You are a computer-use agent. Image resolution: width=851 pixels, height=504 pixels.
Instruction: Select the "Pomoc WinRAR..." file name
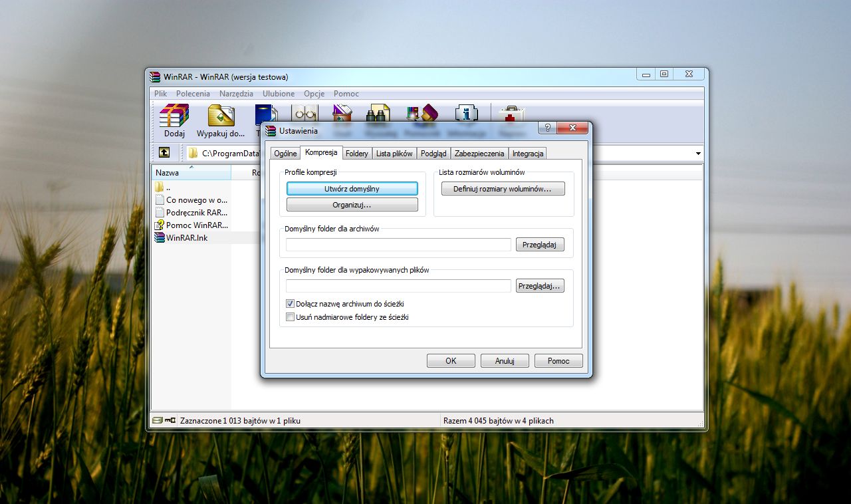click(x=197, y=225)
